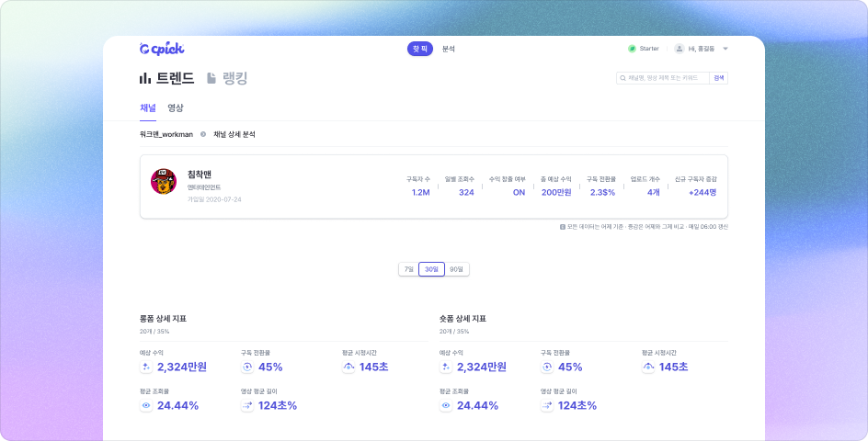Focus the channel name keyword search field

pyautogui.click(x=663, y=78)
